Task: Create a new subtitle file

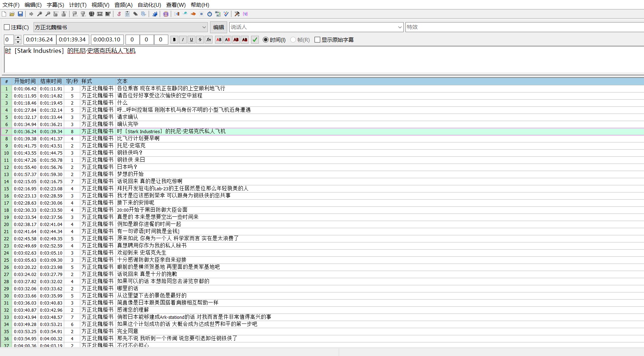Action: (4, 14)
